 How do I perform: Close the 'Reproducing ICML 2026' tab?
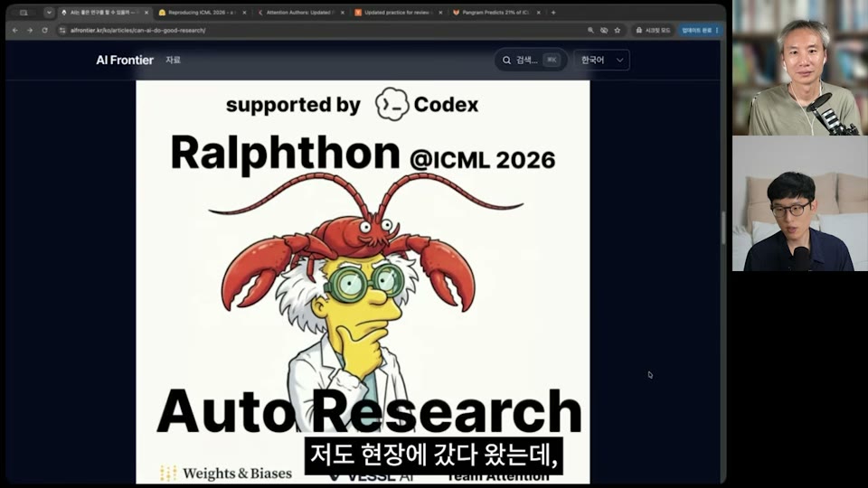tap(244, 12)
